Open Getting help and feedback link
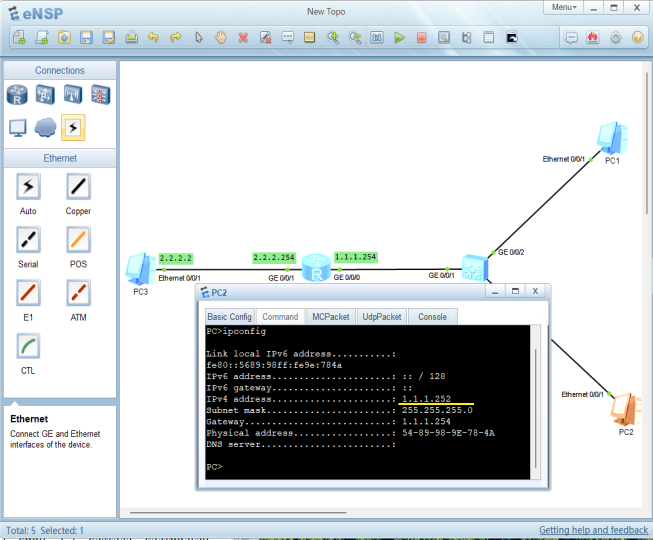 point(593,530)
